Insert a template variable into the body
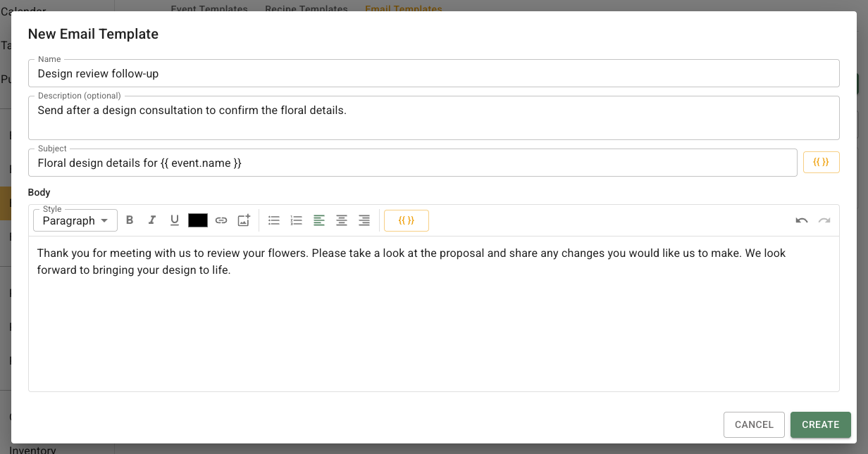868x454 pixels. tap(407, 220)
